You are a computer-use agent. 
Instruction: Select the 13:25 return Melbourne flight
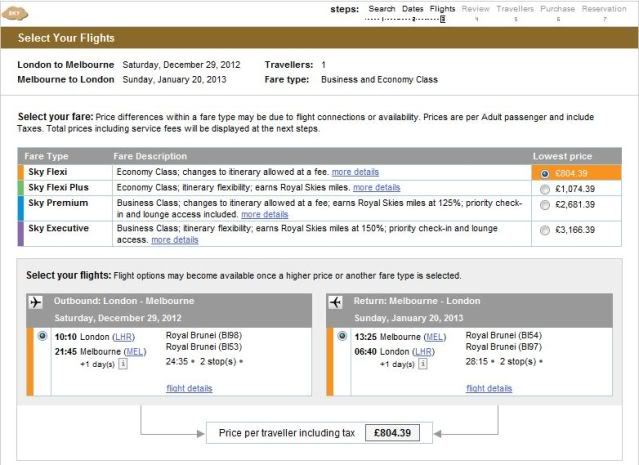pos(342,336)
